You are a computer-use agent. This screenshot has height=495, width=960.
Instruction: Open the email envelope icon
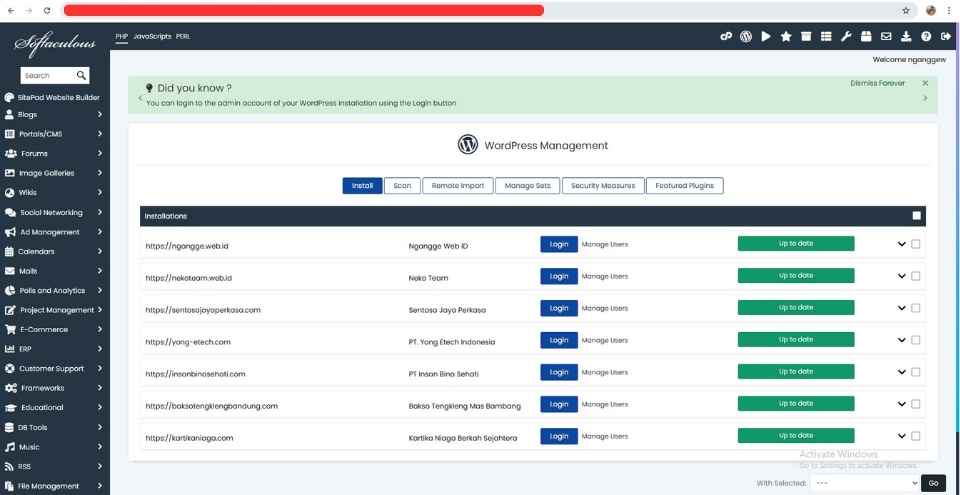[x=886, y=37]
